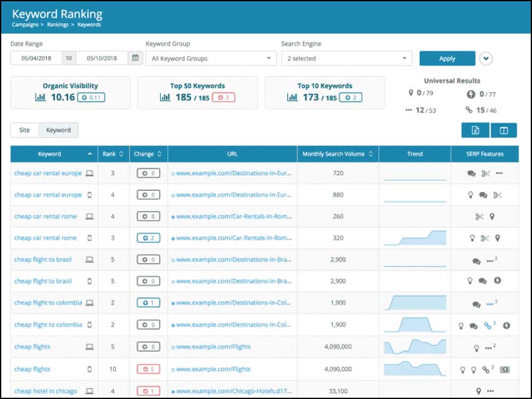Click the link icon in Universal Results
Viewport: 532px width, 399px height.
470,111
